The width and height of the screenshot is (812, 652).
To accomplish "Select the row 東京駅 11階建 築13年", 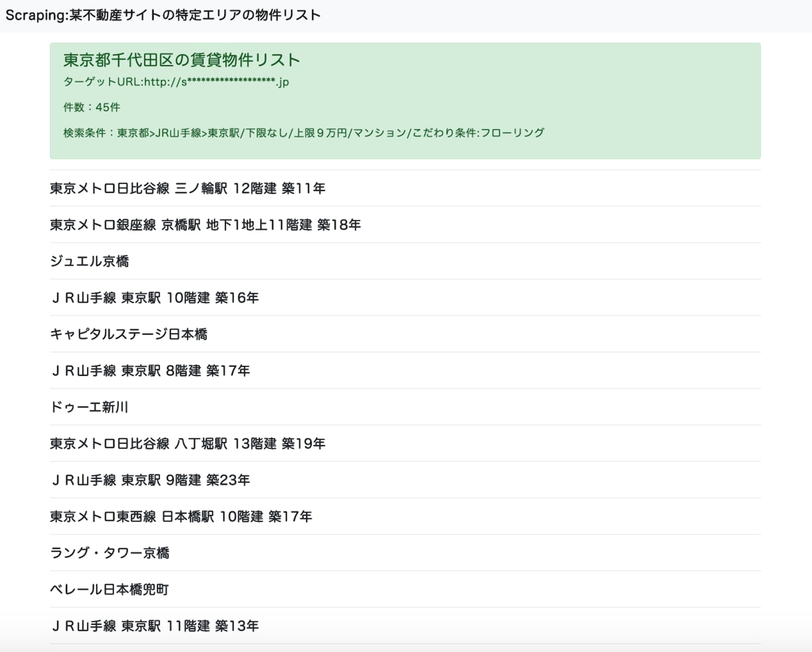I will (405, 626).
